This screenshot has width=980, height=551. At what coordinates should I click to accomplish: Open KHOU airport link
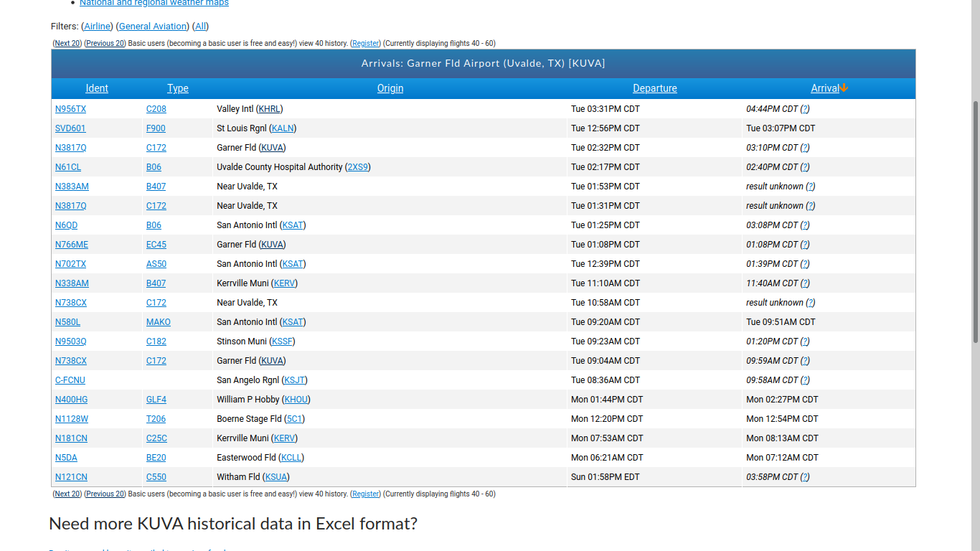click(296, 400)
